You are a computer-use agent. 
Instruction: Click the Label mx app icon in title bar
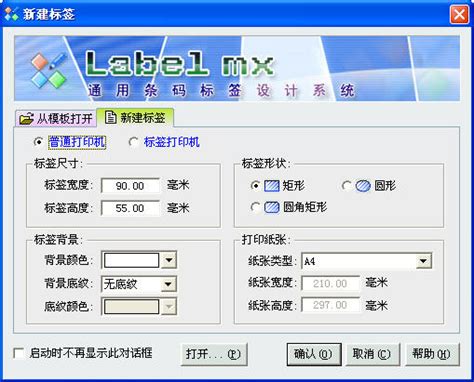point(12,13)
